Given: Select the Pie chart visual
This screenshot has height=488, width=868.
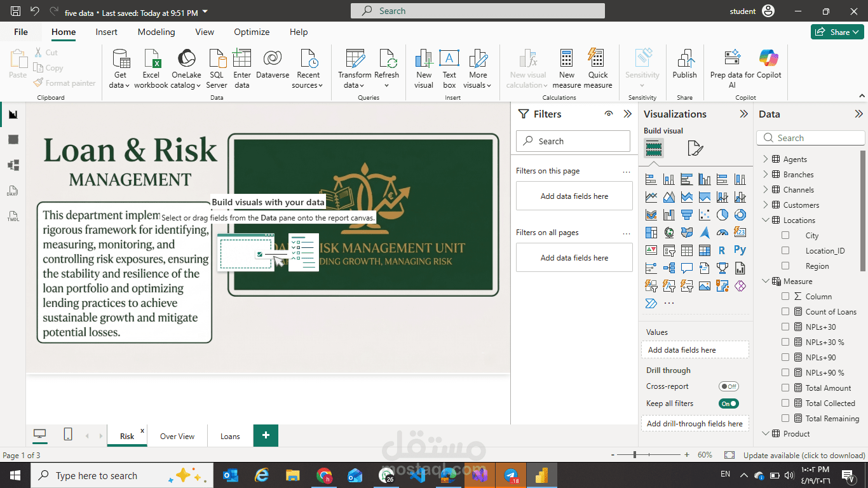Looking at the screenshot, I should tap(722, 215).
